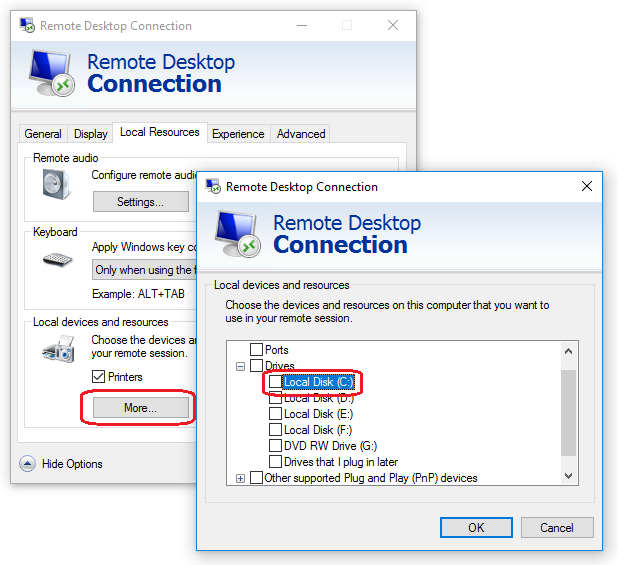
Task: Click the Remote audio speaker icon
Action: [x=53, y=184]
